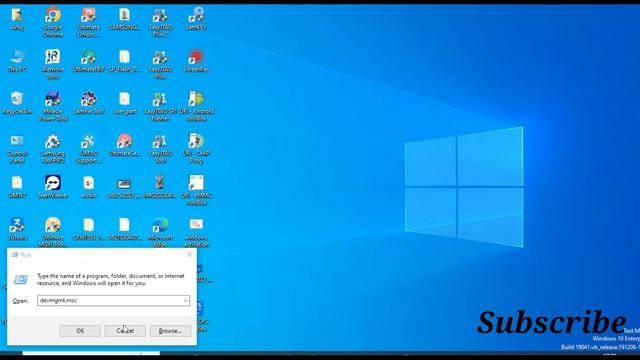
Task: Open the SAMSUNG folder icon
Action: tap(124, 19)
